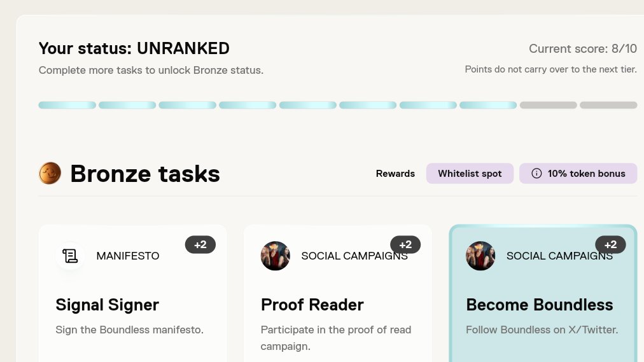The width and height of the screenshot is (644, 362).
Task: Click the 'Rewards' label
Action: pyautogui.click(x=395, y=174)
